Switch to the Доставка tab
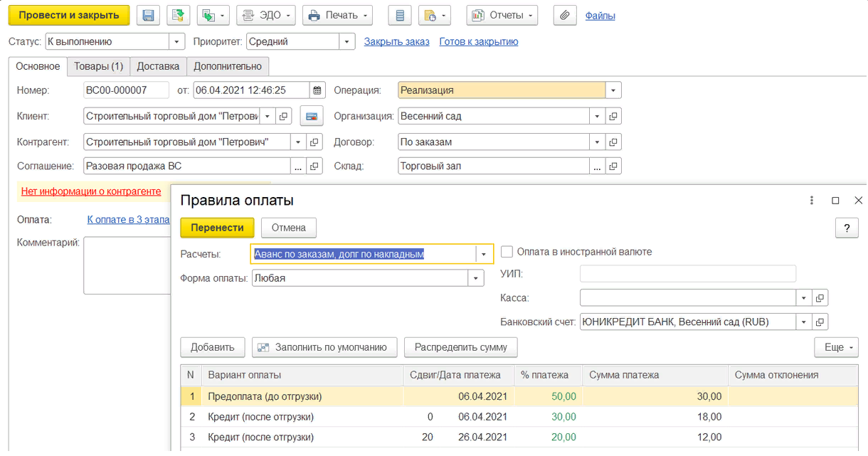Image resolution: width=868 pixels, height=456 pixels. 158,66
